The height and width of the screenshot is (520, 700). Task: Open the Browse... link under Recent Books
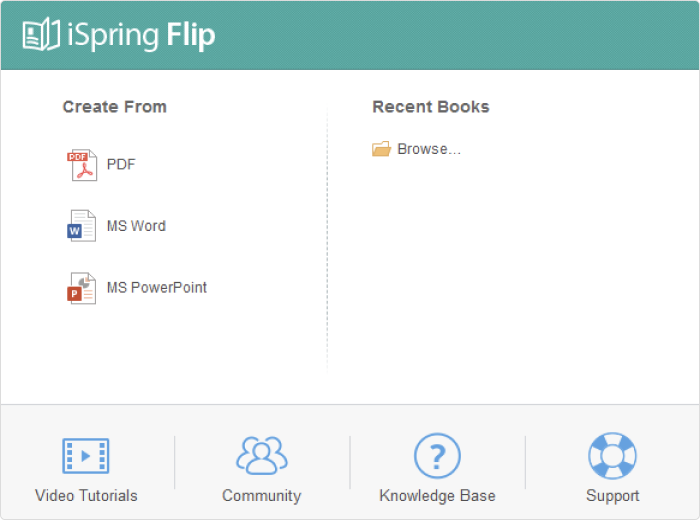tap(429, 149)
